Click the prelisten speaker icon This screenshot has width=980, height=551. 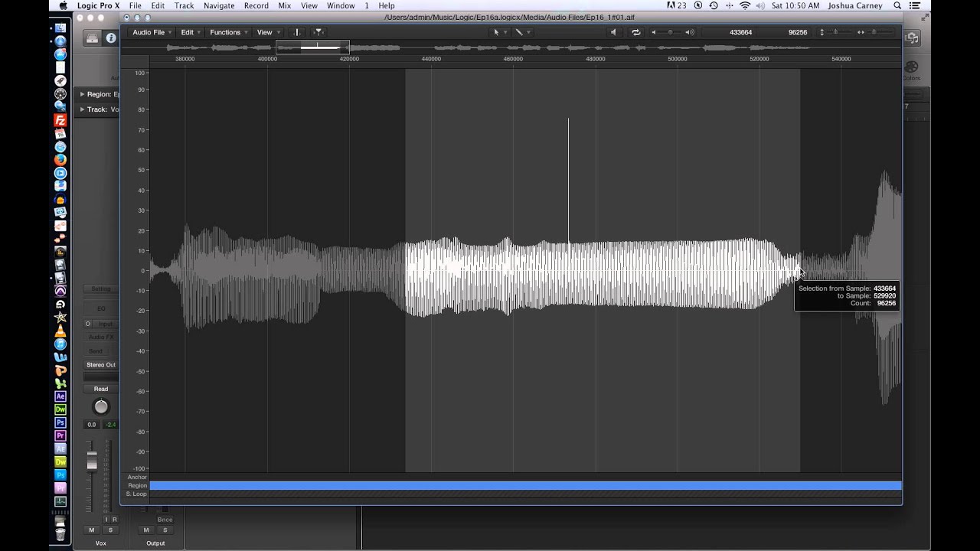(612, 32)
